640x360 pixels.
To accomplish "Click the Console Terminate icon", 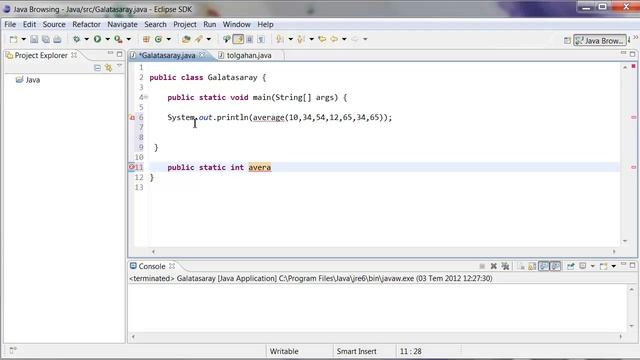I will tap(482, 266).
